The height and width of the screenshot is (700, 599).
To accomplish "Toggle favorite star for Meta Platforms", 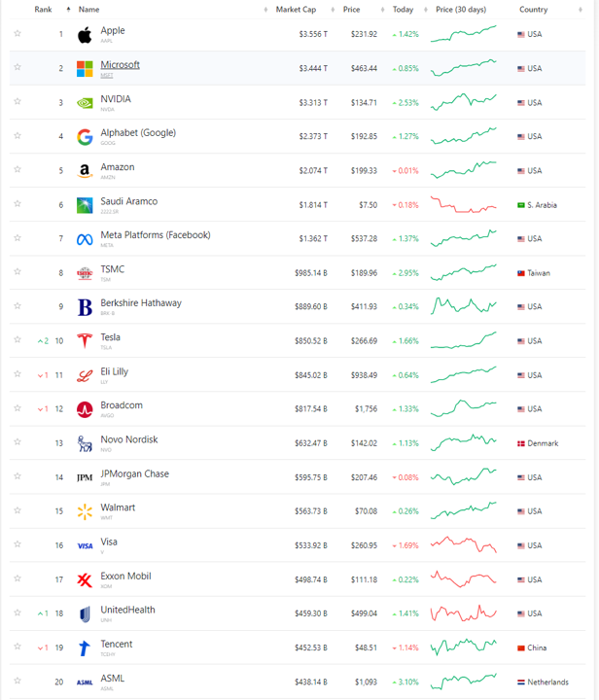I will point(18,238).
